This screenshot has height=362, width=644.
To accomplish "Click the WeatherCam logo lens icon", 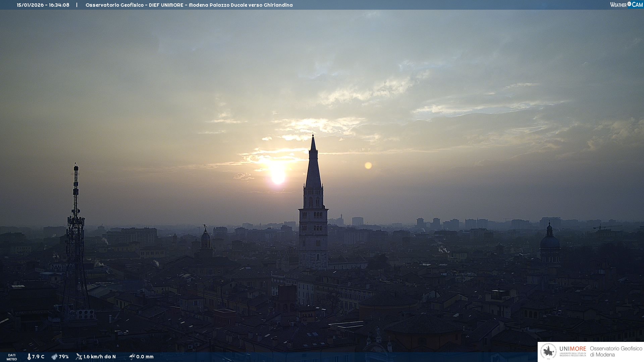I will [629, 4].
